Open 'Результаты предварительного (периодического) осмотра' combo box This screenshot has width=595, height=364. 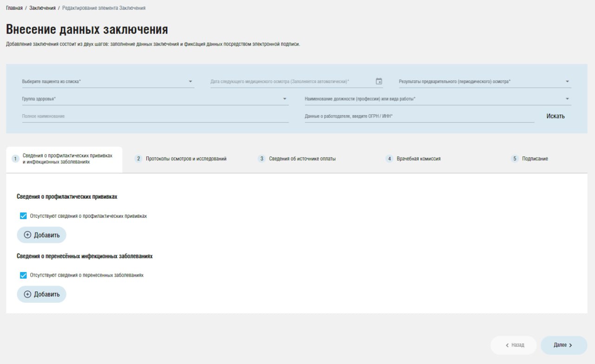click(485, 82)
